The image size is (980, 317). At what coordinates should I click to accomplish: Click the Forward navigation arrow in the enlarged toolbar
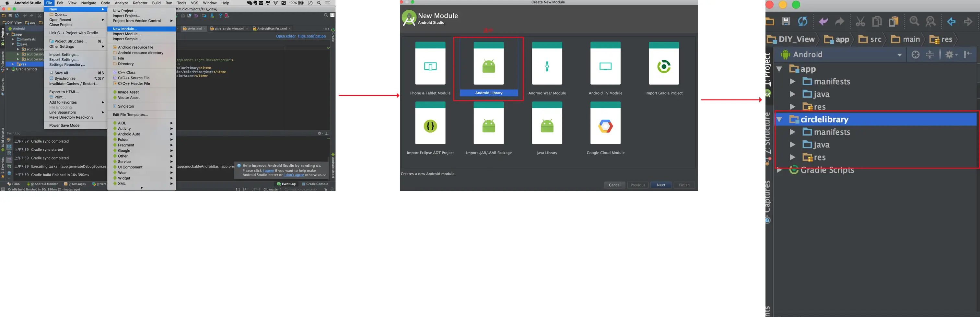point(968,21)
